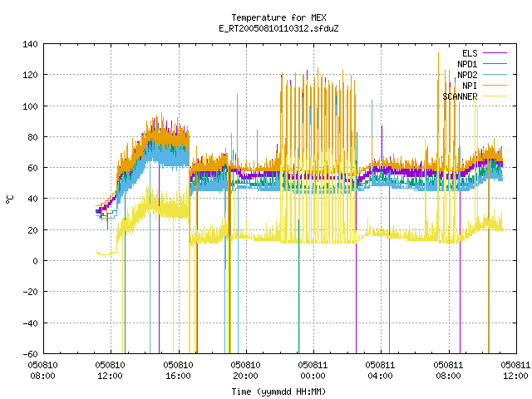
Task: Click the -40 y-axis tick label
Action: pyautogui.click(x=30, y=323)
